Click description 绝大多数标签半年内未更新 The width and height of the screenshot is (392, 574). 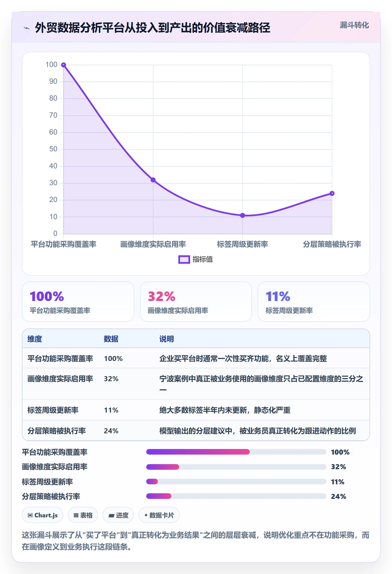tap(225, 410)
